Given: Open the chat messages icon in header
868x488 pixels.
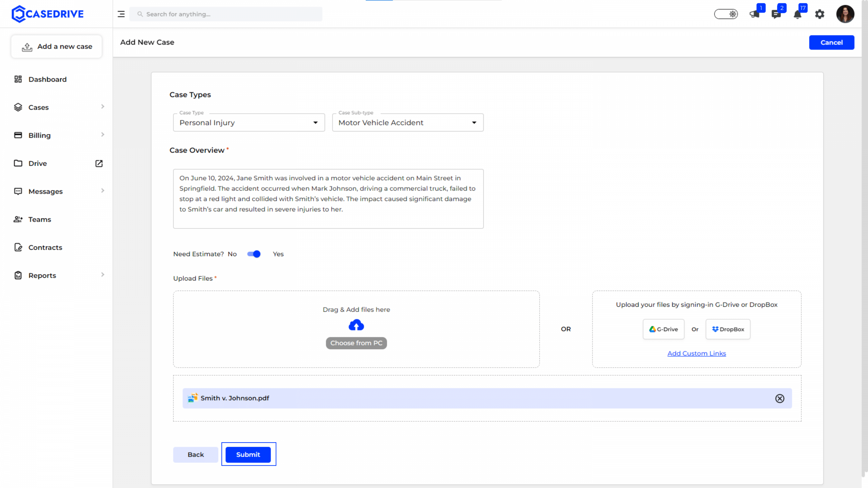Looking at the screenshot, I should 776,14.
